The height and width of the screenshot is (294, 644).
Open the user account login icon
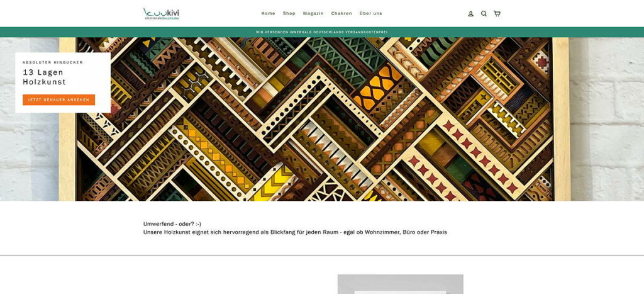pos(470,14)
